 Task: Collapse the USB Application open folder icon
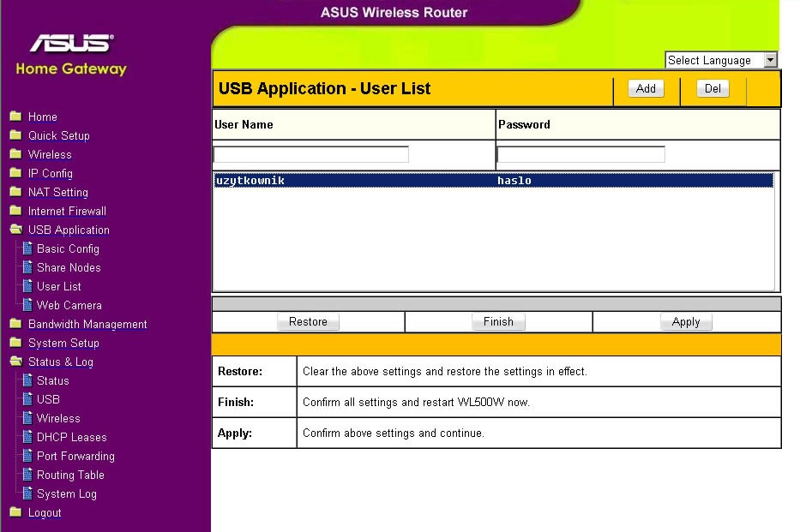(16, 230)
